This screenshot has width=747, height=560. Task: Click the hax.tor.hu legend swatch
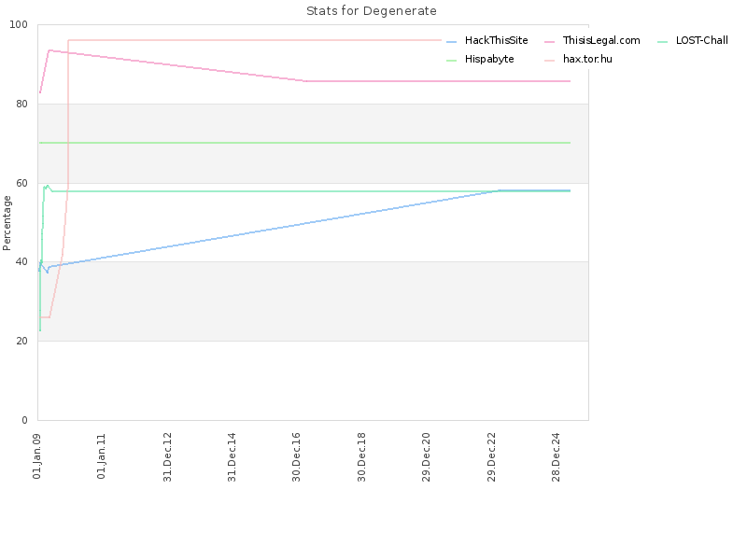click(549, 61)
